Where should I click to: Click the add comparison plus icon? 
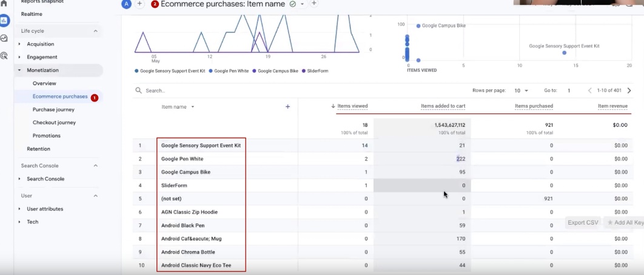(x=139, y=4)
